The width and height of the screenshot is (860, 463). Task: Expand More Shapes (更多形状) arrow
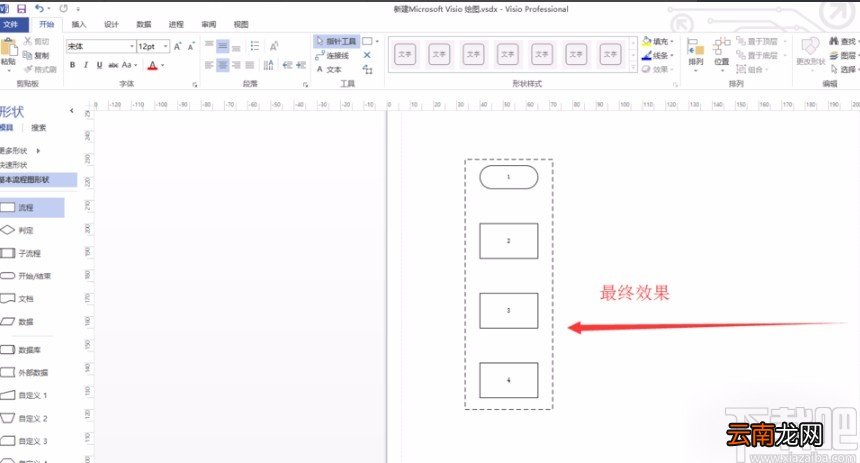38,150
